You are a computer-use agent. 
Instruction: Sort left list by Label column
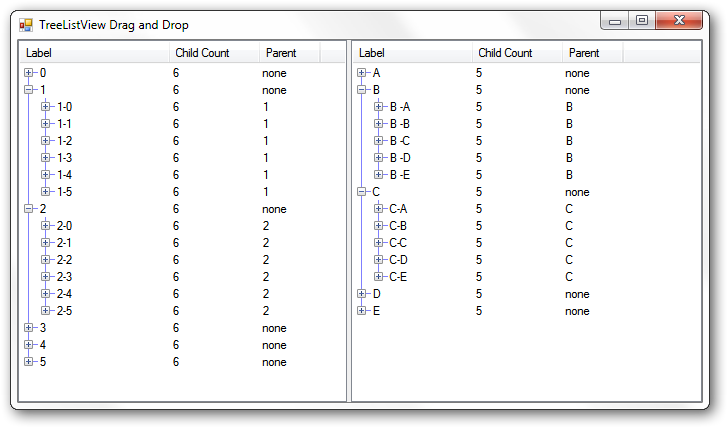click(95, 53)
